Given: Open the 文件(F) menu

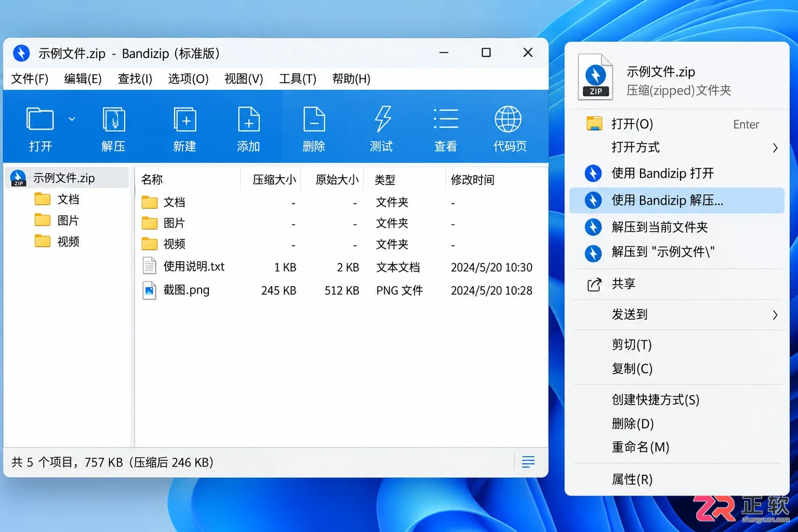Looking at the screenshot, I should 30,79.
